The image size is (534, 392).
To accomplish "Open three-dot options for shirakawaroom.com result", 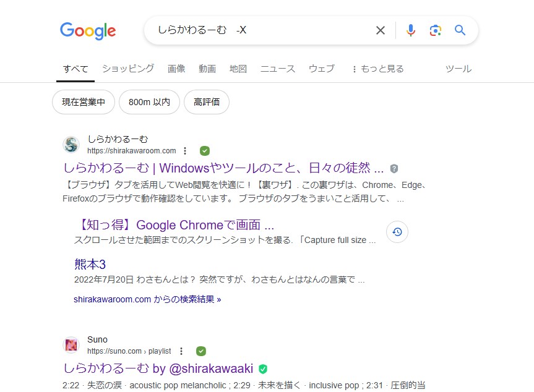I will (185, 151).
